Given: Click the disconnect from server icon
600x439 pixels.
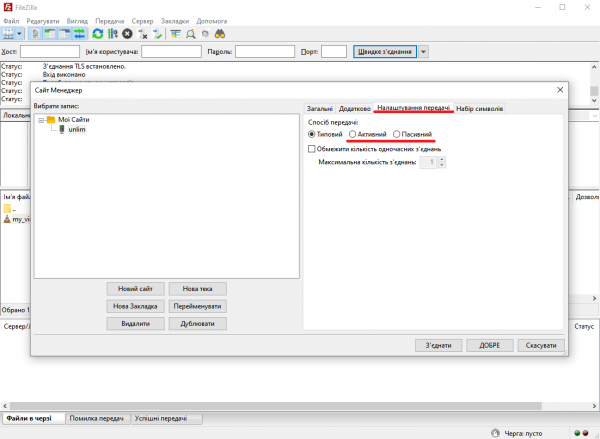Looking at the screenshot, I should [x=143, y=33].
